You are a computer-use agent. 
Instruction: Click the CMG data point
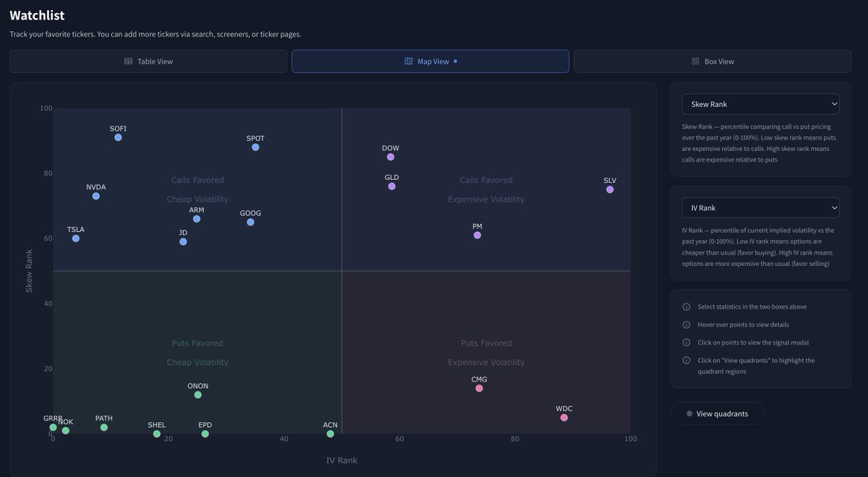(479, 388)
